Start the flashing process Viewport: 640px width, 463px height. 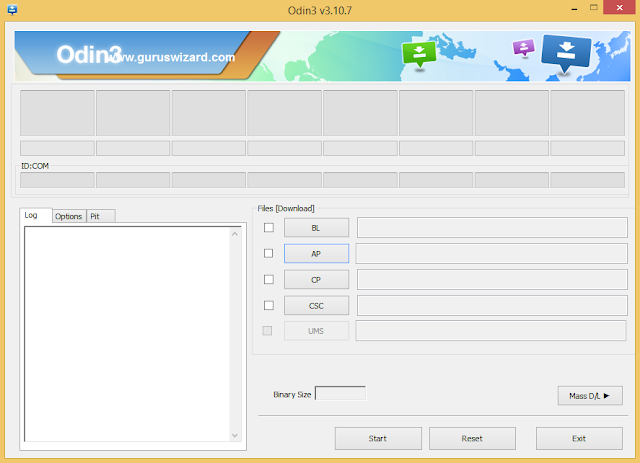tap(378, 439)
